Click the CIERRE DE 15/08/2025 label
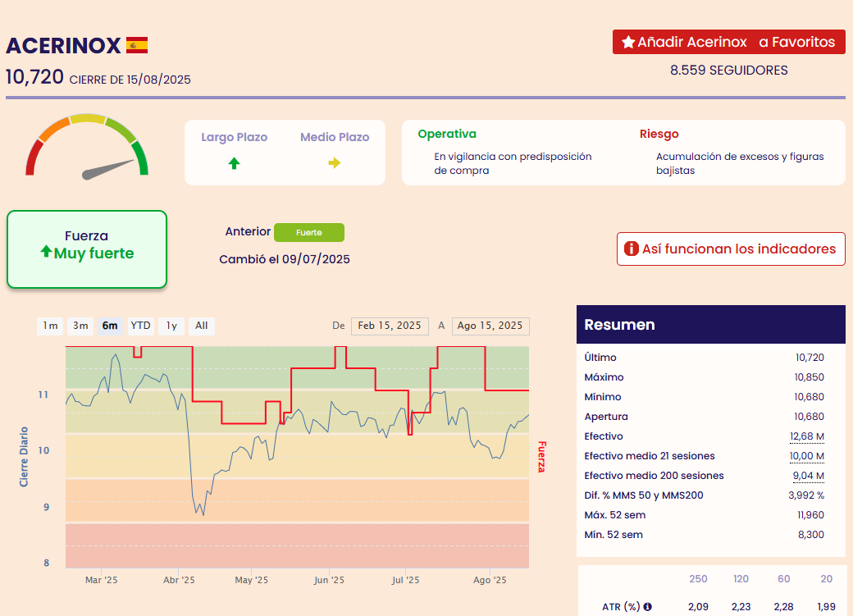 coord(130,80)
